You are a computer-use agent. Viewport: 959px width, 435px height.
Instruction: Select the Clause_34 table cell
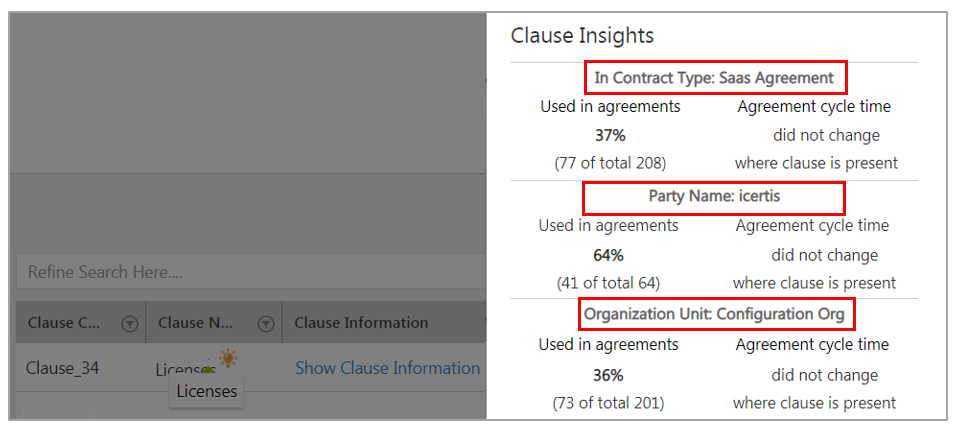[x=63, y=368]
